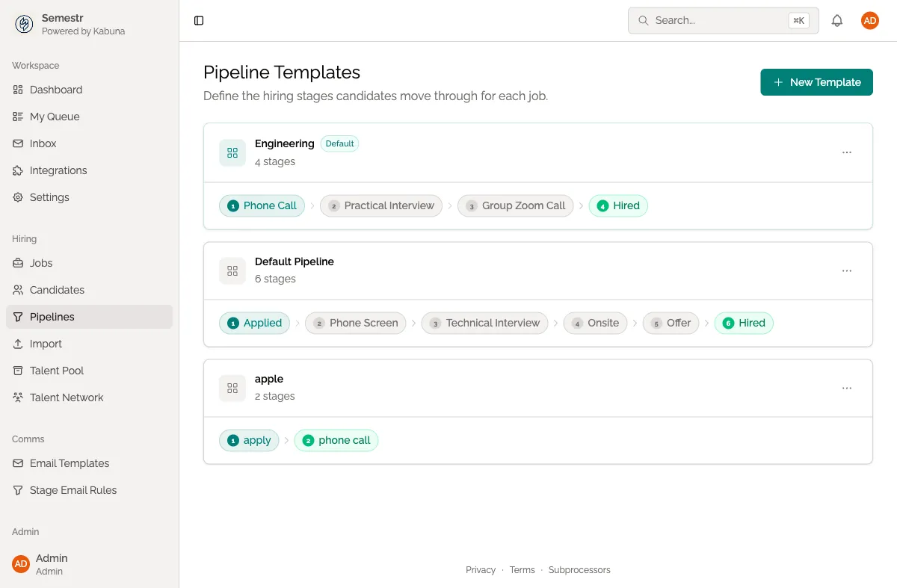Click the New Template button
897x588 pixels.
(816, 82)
